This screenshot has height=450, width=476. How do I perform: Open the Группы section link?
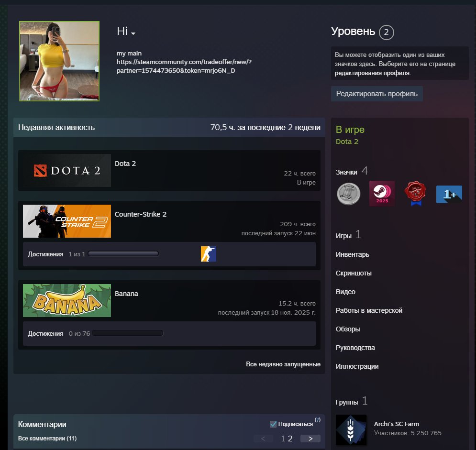tap(352, 402)
